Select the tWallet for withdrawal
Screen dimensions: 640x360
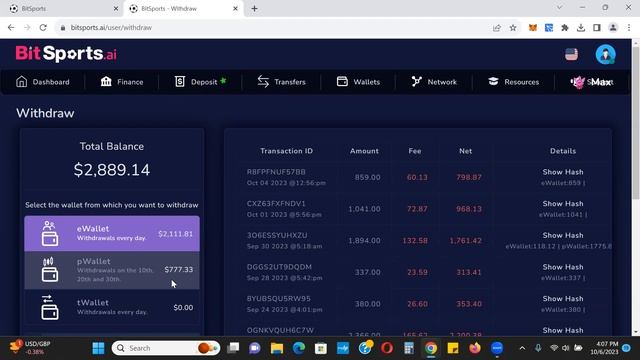coord(112,307)
